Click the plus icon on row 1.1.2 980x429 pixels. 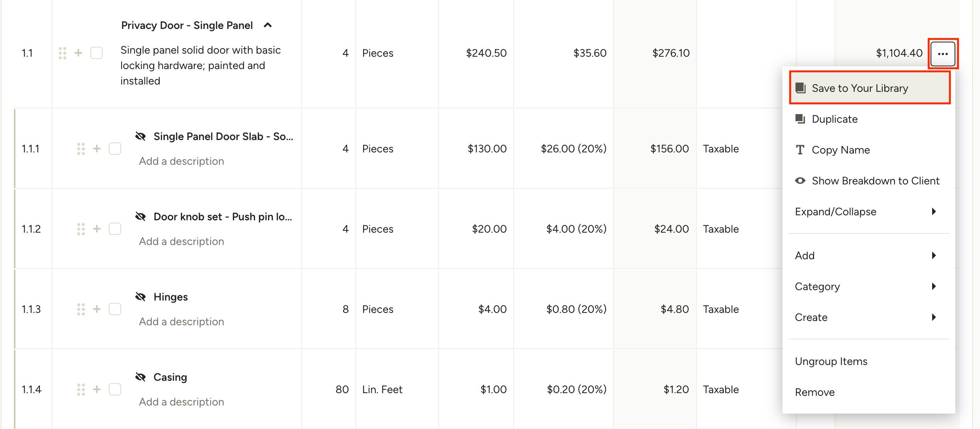(97, 229)
